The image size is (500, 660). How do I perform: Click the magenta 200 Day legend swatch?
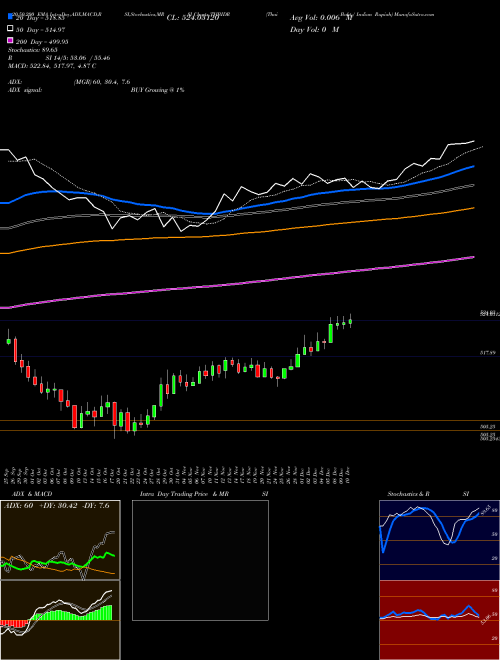[x=11, y=41]
